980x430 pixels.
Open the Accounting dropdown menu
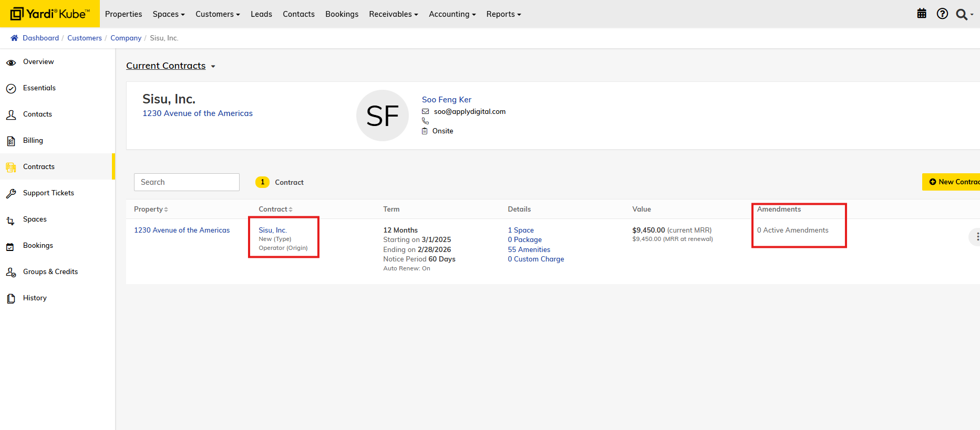pyautogui.click(x=452, y=14)
